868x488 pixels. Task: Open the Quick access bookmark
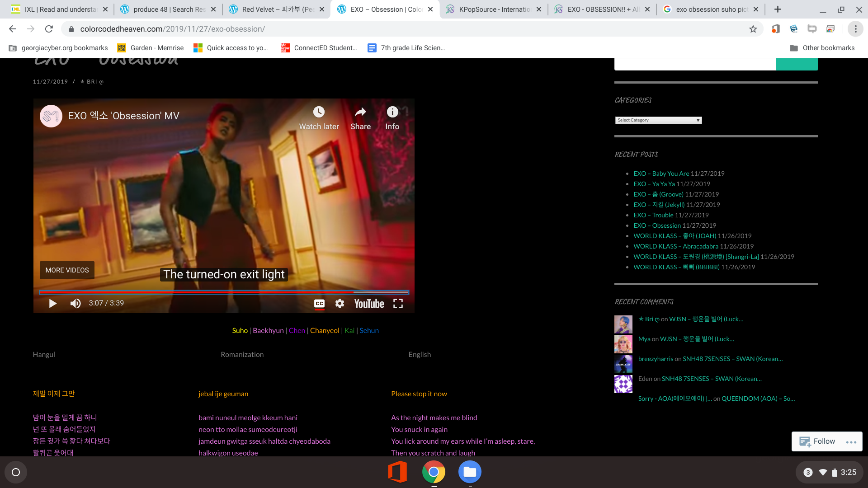point(231,48)
